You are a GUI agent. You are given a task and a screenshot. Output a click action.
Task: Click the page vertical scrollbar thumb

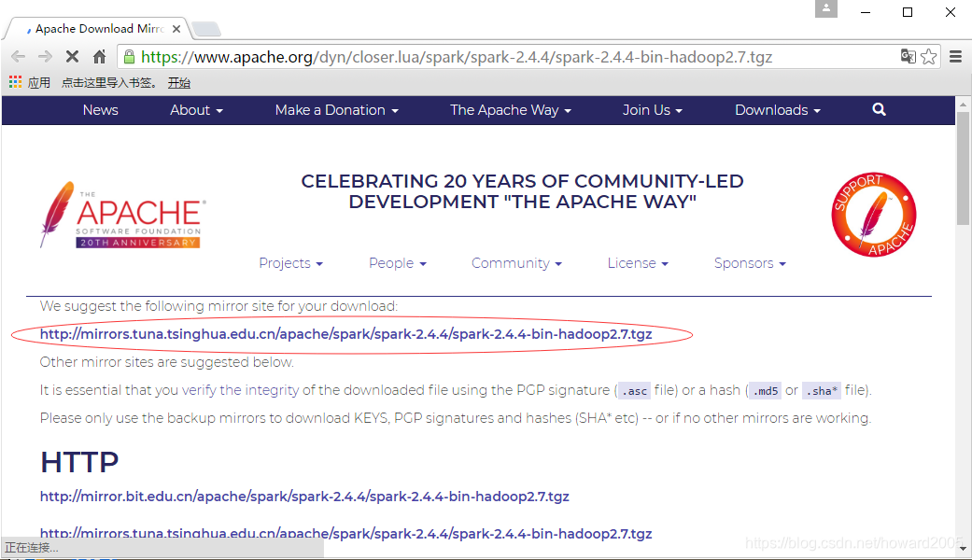click(x=963, y=169)
